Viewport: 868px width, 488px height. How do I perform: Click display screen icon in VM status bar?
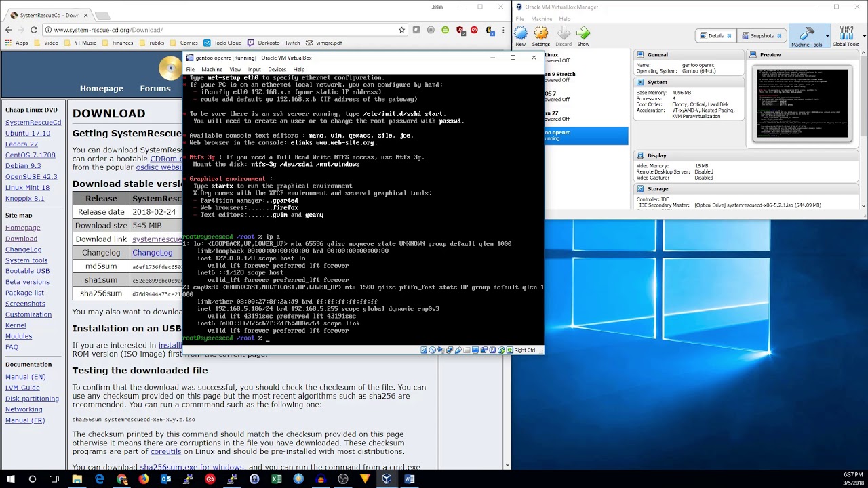tap(475, 350)
